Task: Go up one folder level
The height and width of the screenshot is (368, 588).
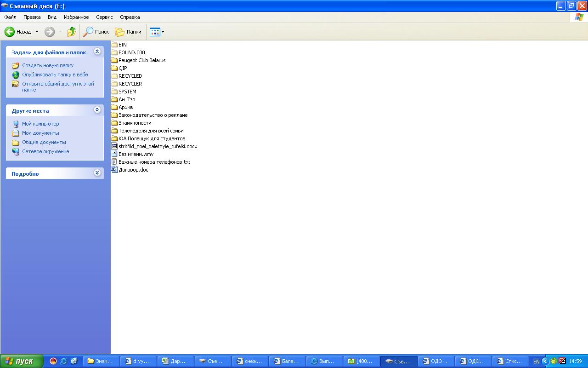Action: [x=72, y=32]
